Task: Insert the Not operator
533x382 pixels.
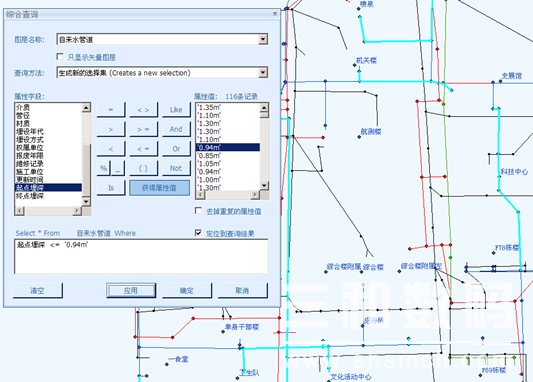Action: click(176, 168)
